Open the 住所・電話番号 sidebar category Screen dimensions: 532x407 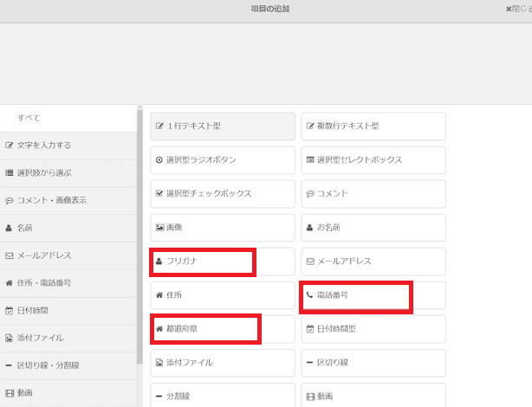pos(68,282)
